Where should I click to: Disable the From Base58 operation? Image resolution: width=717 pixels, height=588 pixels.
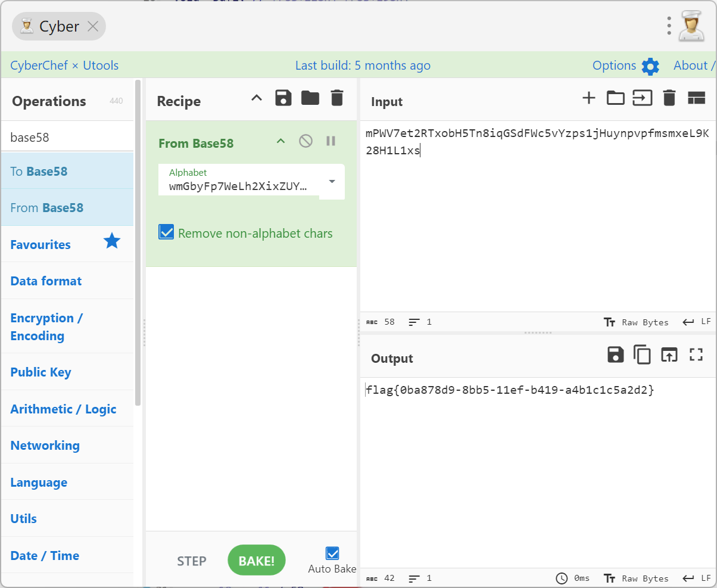(x=306, y=141)
